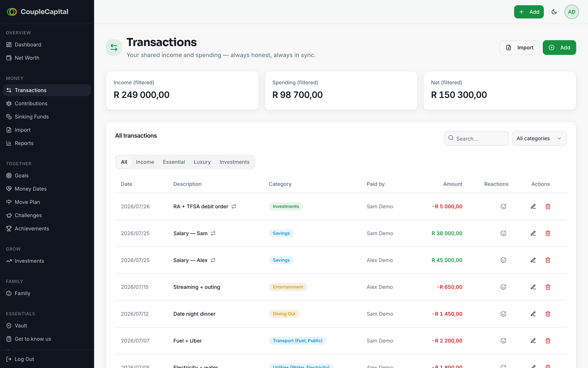Screen dimensions: 588x368
Task: Open Net Worth in the sidebar
Action: (x=47, y=58)
